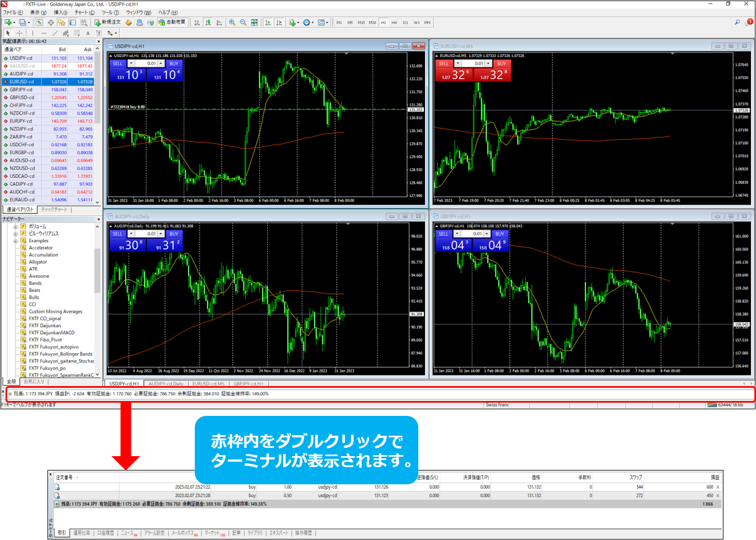The width and height of the screenshot is (756, 540).
Task: Select the cursor arrow tool
Action: point(8,33)
